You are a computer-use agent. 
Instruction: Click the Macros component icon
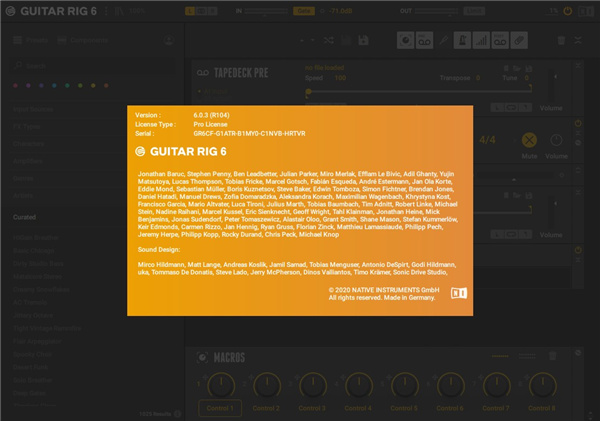[x=202, y=357]
